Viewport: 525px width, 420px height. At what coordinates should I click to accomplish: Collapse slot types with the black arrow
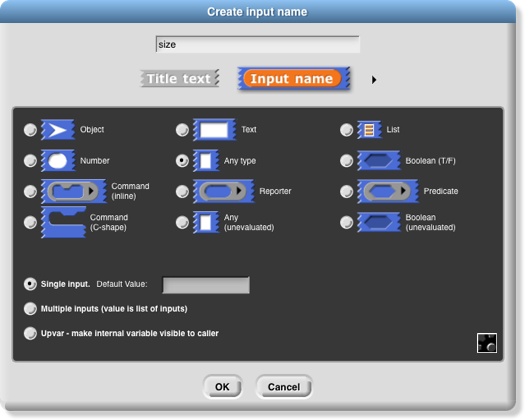[x=374, y=80]
